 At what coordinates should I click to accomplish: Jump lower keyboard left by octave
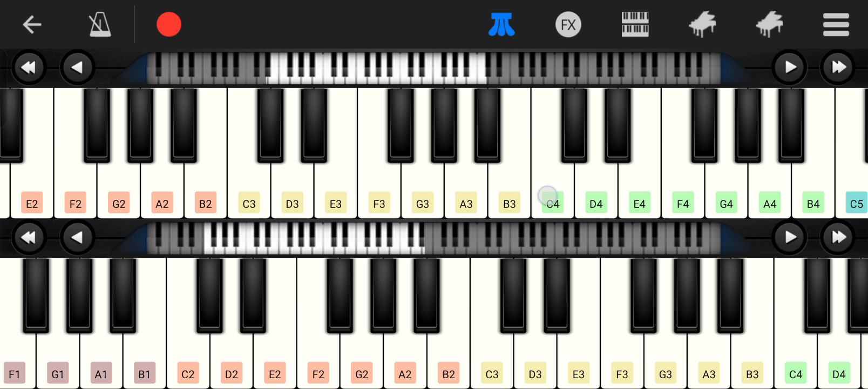(29, 237)
